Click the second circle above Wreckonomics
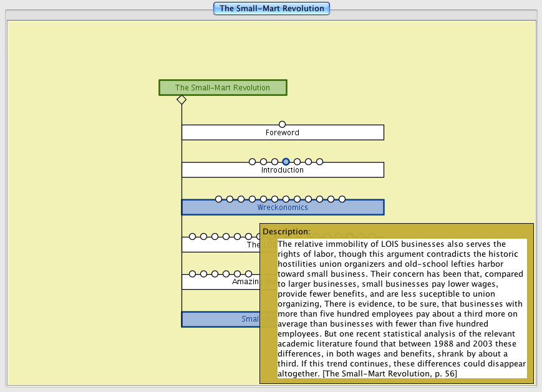Image resolution: width=542 pixels, height=392 pixels. 230,199
